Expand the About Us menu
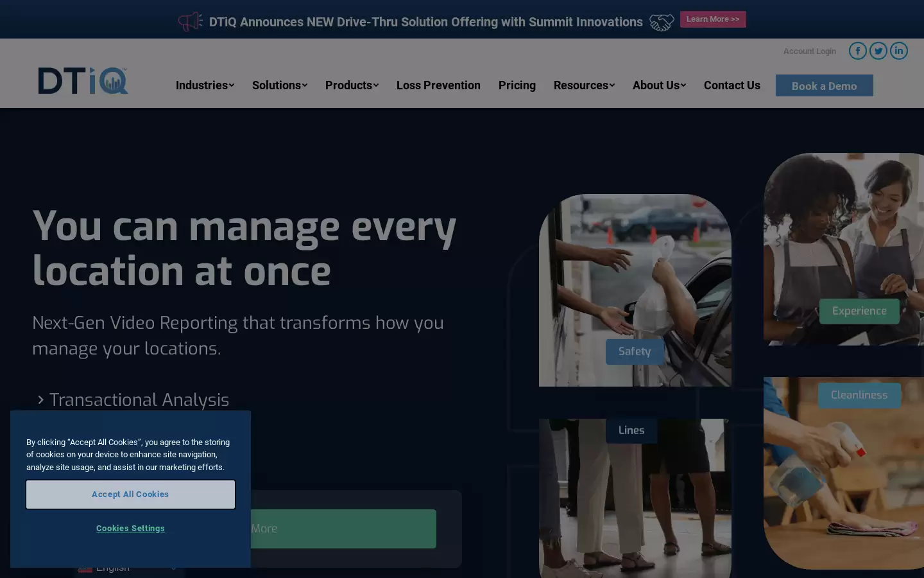This screenshot has height=578, width=924. pyautogui.click(x=659, y=85)
